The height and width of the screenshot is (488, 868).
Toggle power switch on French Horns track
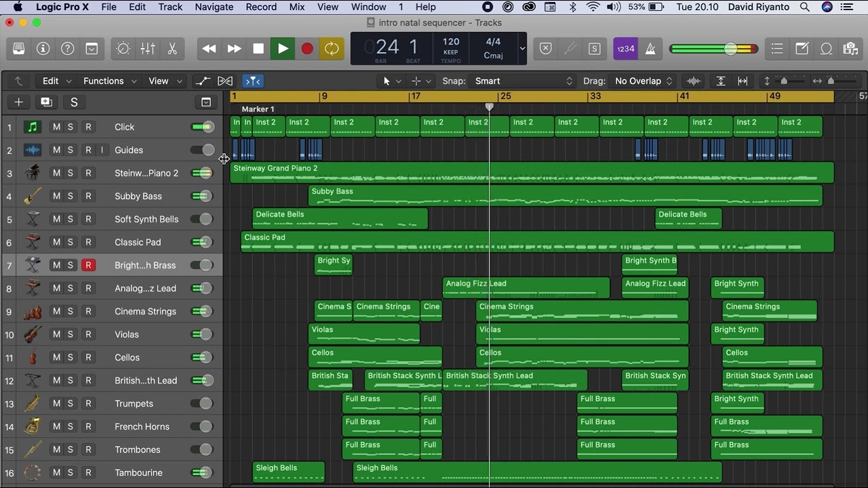pos(202,426)
